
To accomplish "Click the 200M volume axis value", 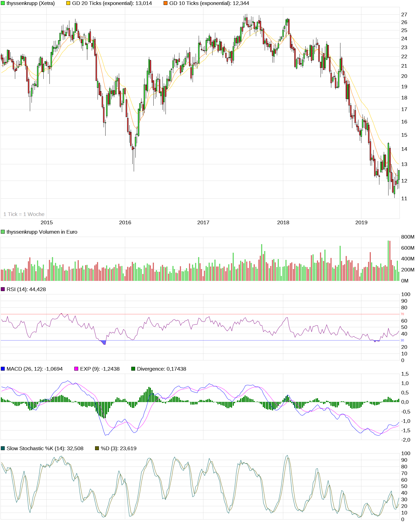I will pyautogui.click(x=408, y=270).
